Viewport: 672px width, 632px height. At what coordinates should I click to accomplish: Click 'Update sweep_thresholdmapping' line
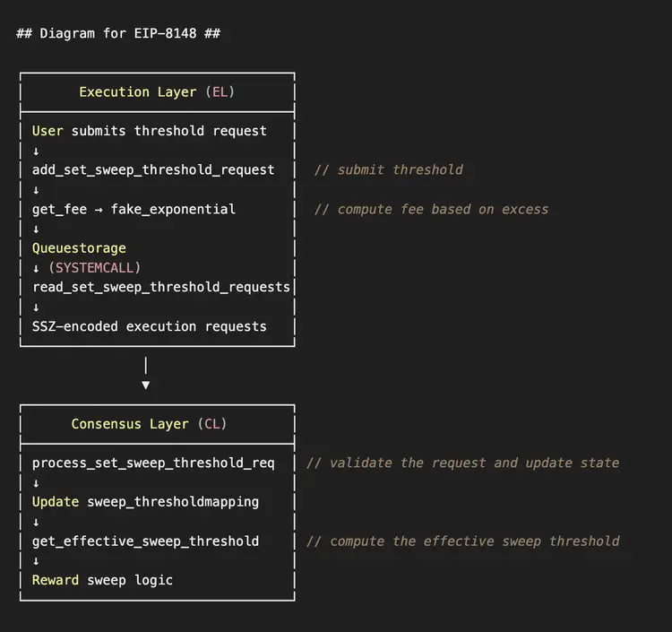145,502
